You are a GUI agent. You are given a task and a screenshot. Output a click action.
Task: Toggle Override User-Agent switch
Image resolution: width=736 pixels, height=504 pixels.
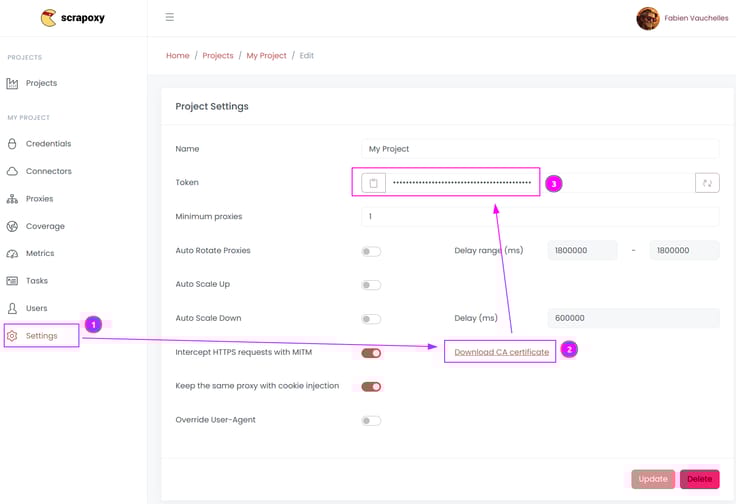point(371,420)
